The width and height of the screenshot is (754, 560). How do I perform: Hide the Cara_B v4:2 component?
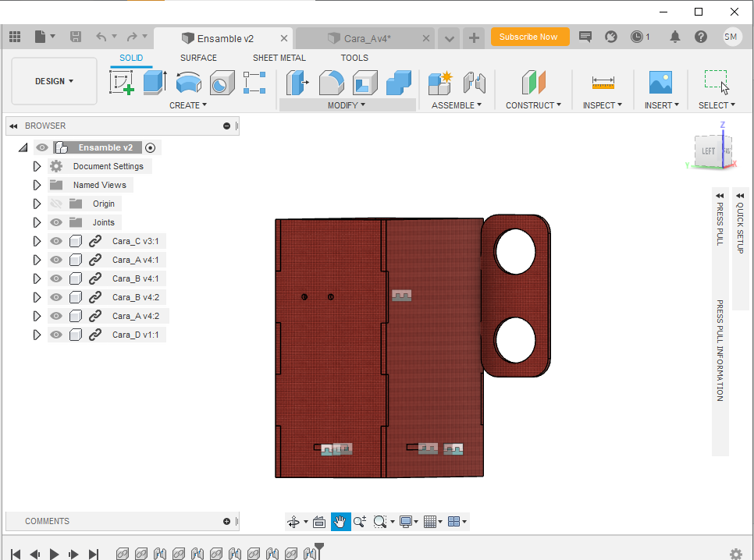[x=56, y=297]
